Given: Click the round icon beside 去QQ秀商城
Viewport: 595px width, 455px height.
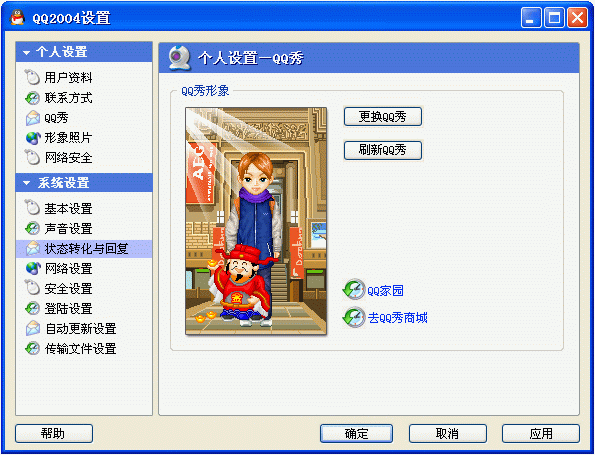Looking at the screenshot, I should pyautogui.click(x=354, y=317).
